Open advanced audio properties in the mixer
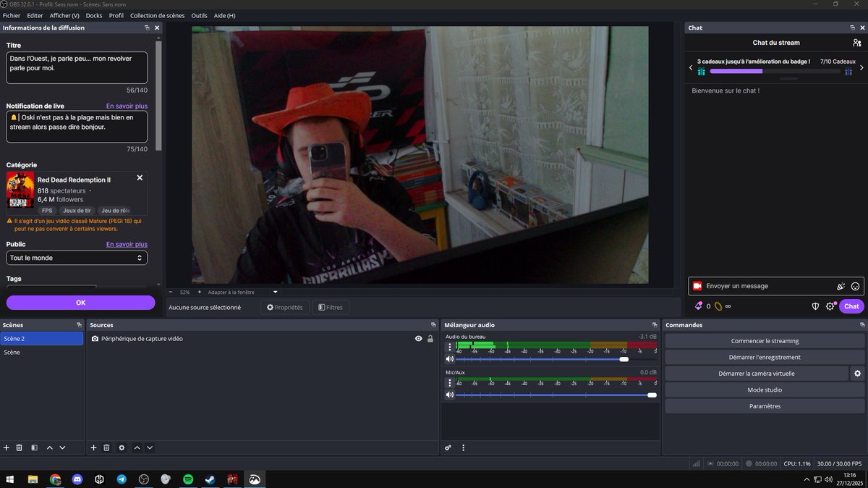The height and width of the screenshot is (488, 868). tap(448, 447)
